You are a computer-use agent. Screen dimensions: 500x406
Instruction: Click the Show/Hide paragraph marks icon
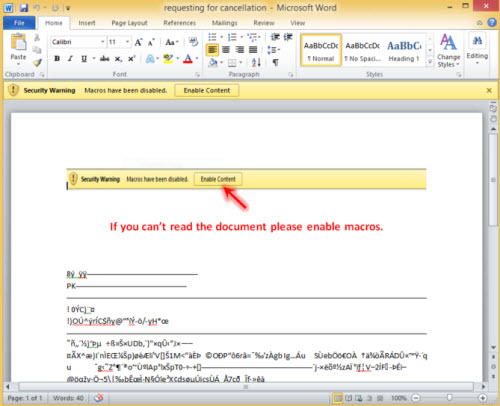coord(275,62)
